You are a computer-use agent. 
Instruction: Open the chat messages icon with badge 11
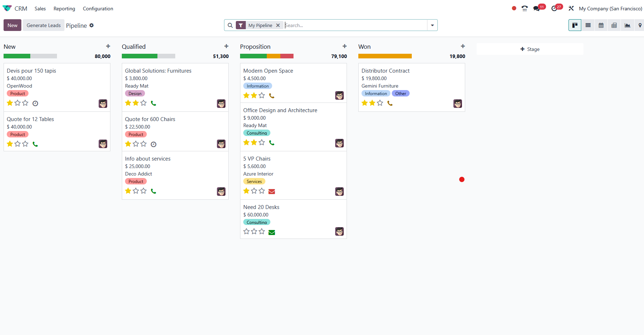pos(536,9)
